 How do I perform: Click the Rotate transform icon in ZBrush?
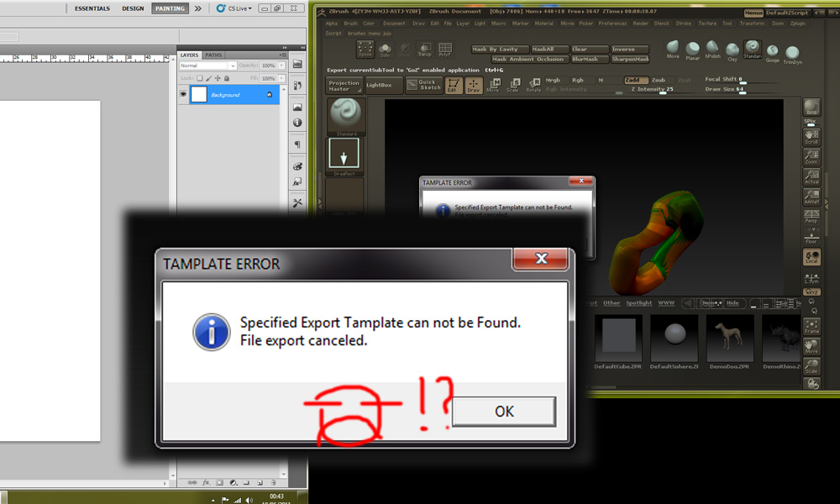pos(533,85)
